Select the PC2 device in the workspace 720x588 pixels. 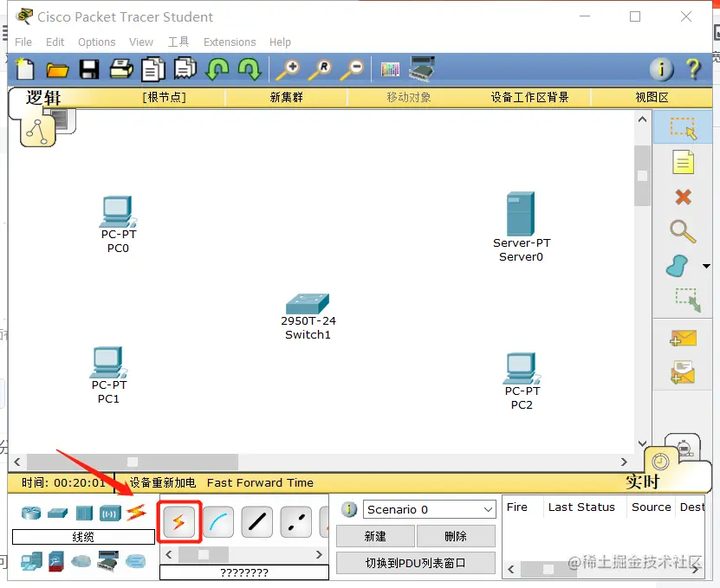point(522,369)
